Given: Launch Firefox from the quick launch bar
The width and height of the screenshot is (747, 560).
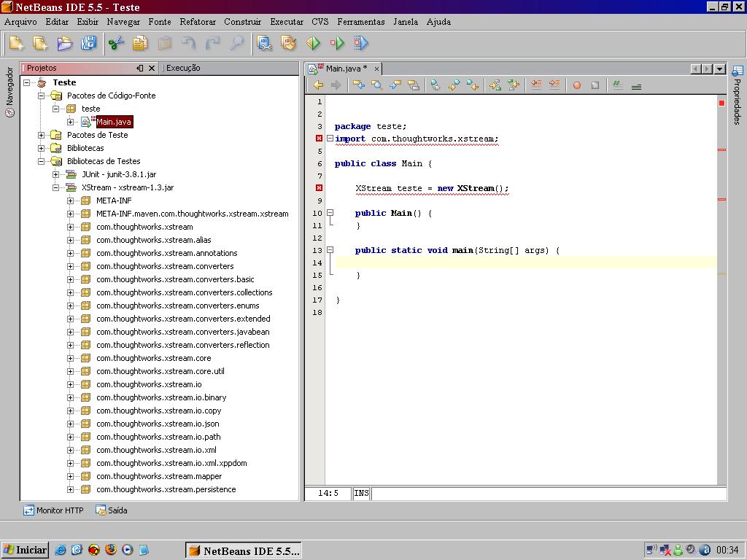Looking at the screenshot, I should [x=111, y=550].
